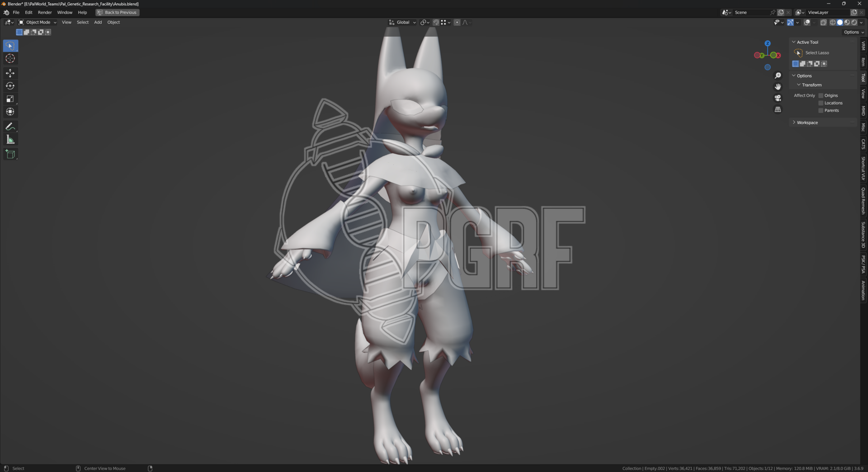Open the Object Mode dropdown
868x472 pixels.
38,22
